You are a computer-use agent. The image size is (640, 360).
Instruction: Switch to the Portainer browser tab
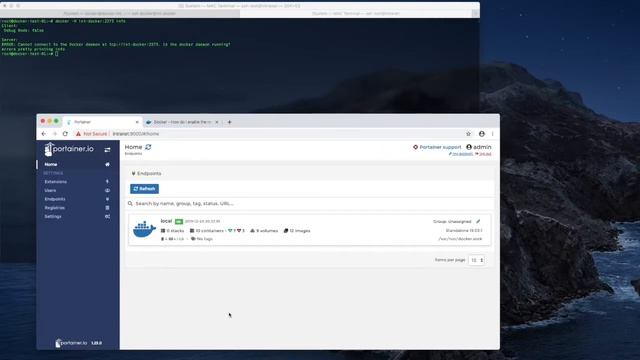(x=102, y=122)
